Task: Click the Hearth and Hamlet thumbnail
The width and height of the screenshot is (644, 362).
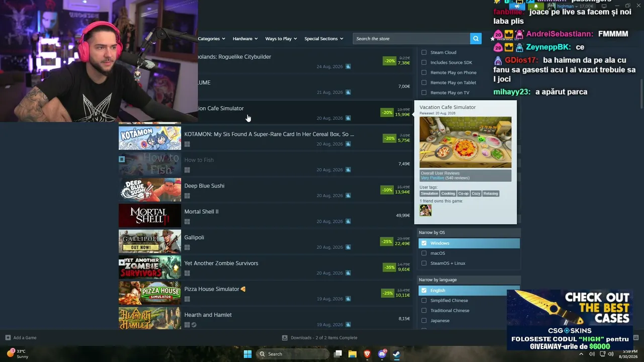Action: (150, 318)
